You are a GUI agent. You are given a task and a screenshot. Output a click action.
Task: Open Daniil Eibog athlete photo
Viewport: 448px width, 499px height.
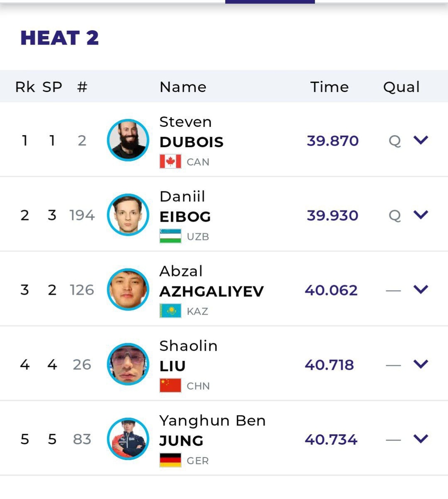click(128, 215)
